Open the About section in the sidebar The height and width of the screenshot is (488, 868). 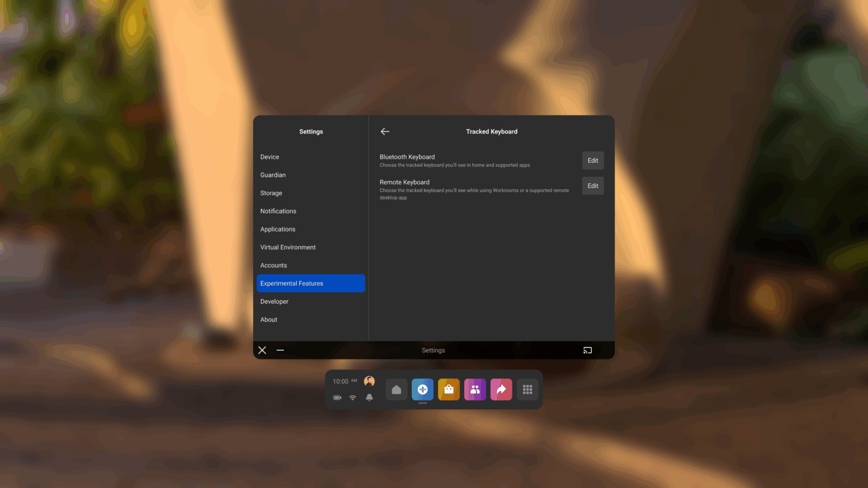[269, 320]
